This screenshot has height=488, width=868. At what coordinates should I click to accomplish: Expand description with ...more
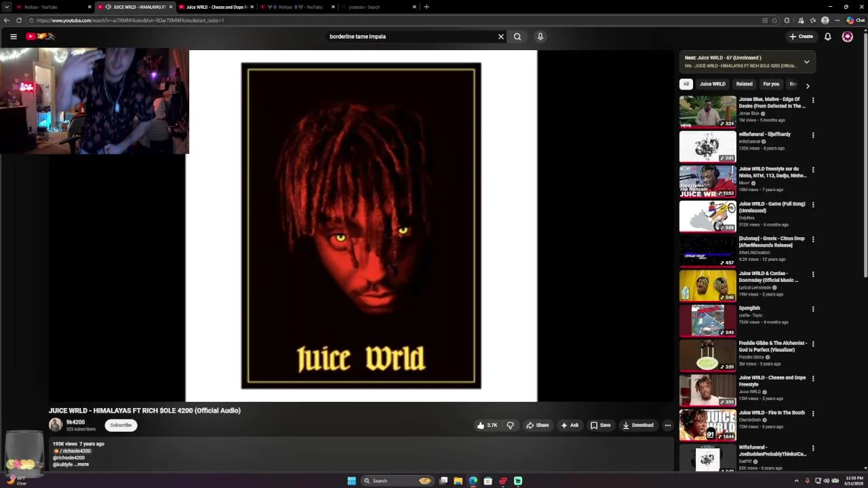[82, 464]
